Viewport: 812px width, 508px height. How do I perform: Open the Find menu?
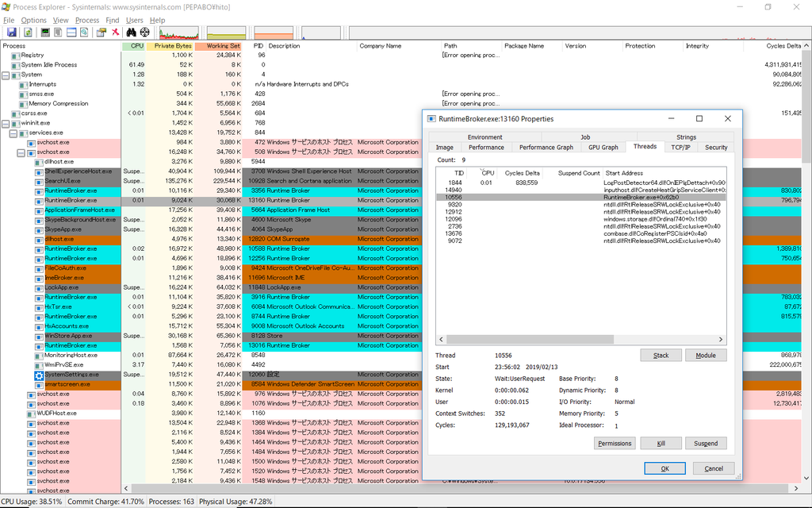113,20
